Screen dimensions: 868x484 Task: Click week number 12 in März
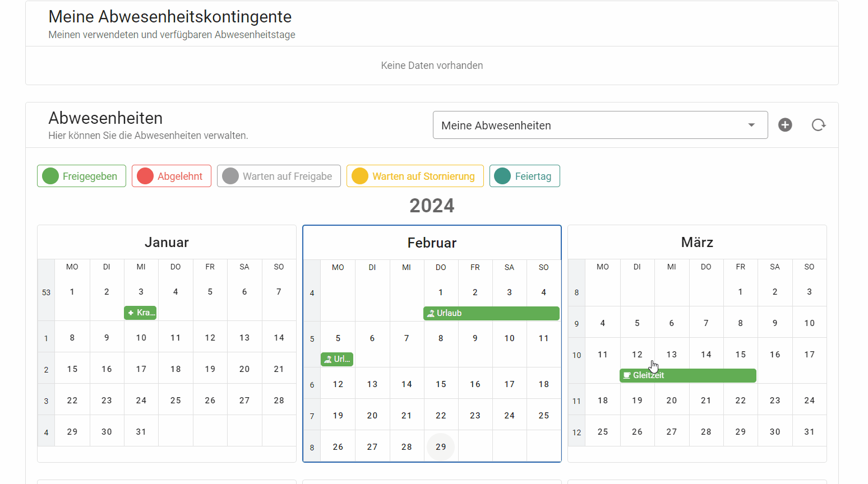pos(576,432)
